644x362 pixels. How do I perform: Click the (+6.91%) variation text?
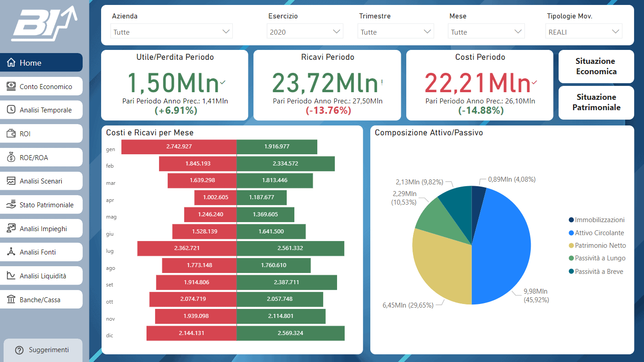point(175,111)
